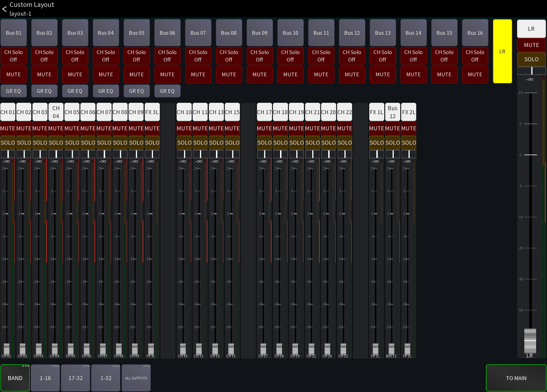This screenshot has width=547, height=392.
Task: Open GR EQ for Bus 06
Action: tap(167, 91)
